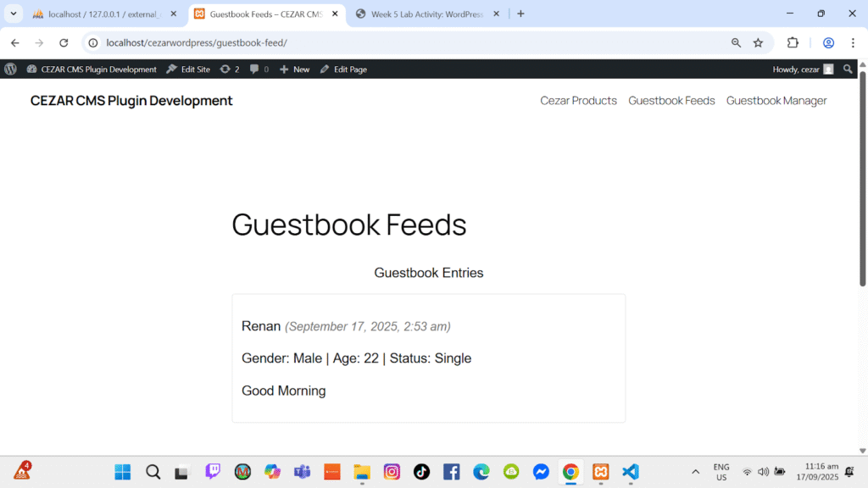This screenshot has height=488, width=868.
Task: Click Edit Page in the admin bar
Action: [x=343, y=69]
